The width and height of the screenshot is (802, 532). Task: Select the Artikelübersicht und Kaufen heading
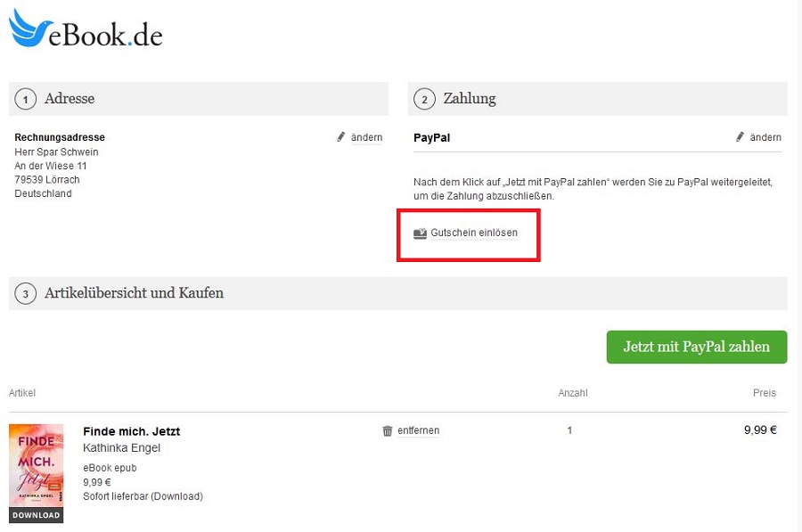134,293
